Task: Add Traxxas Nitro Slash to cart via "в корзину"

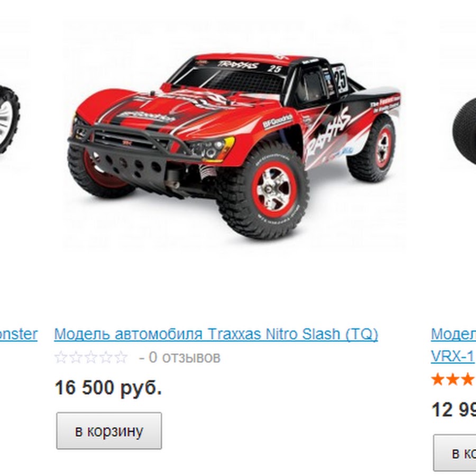Action: [x=109, y=431]
